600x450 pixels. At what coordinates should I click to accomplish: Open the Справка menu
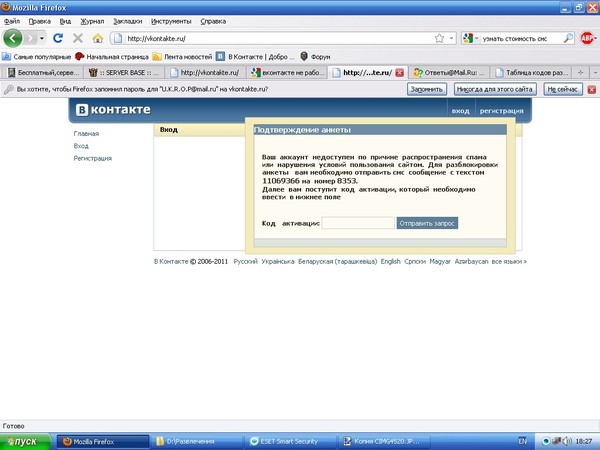[x=213, y=21]
